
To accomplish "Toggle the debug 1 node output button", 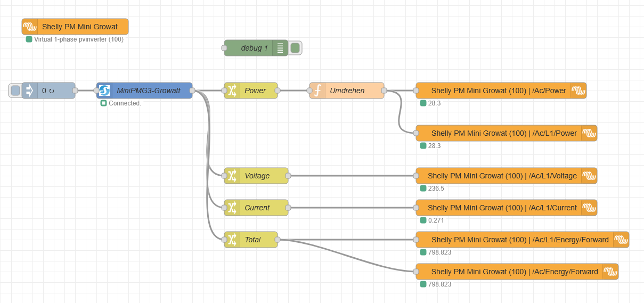I will (x=295, y=48).
